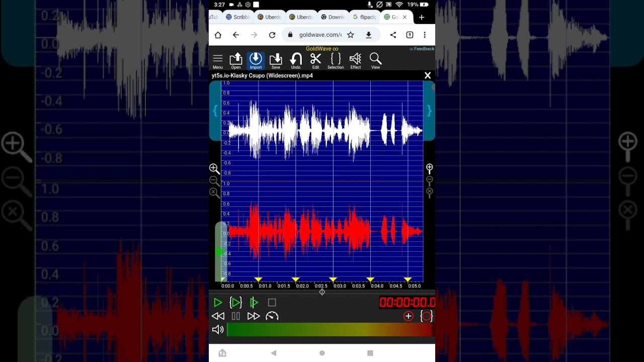Open the GoldWave hamburger Menu
The image size is (644, 362).
(x=217, y=61)
